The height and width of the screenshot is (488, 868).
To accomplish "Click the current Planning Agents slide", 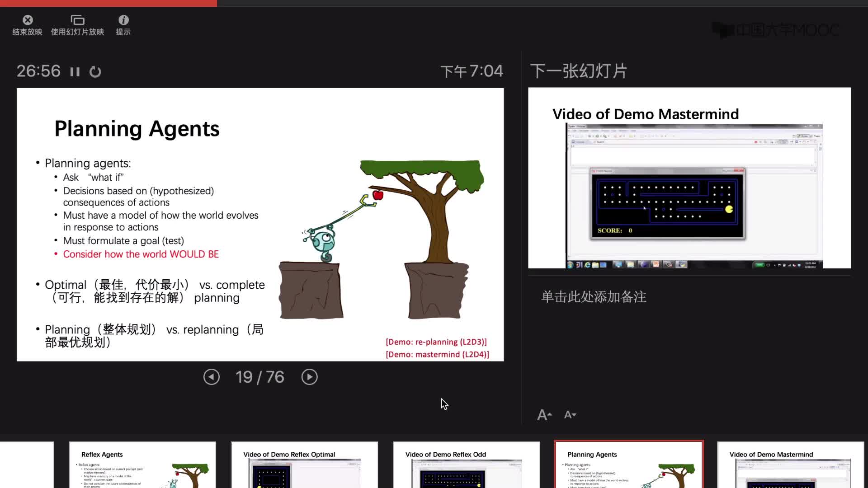I will 260,225.
